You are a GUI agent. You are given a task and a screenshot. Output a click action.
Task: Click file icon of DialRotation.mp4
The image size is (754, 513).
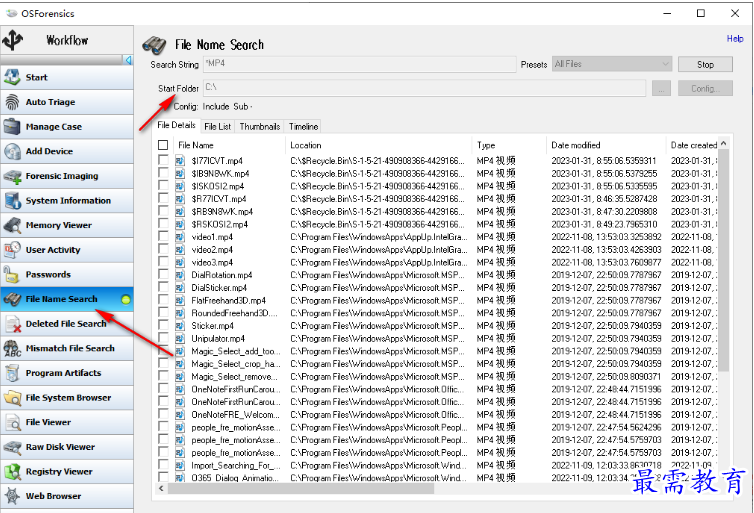click(x=180, y=275)
